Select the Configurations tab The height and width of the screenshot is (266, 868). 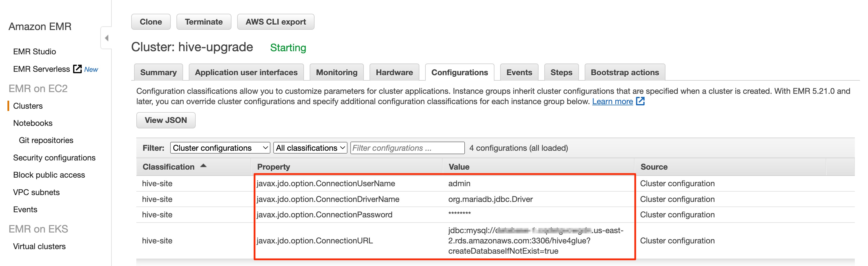(459, 72)
